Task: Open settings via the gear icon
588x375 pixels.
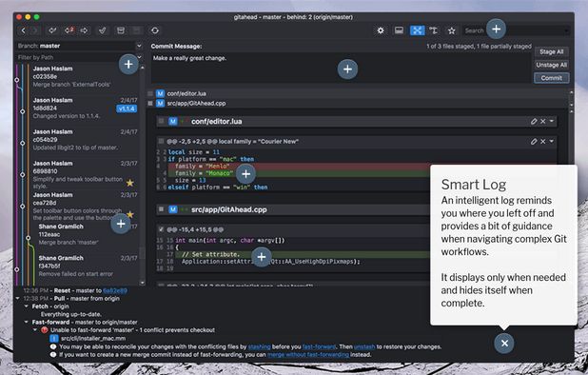Action: click(381, 30)
